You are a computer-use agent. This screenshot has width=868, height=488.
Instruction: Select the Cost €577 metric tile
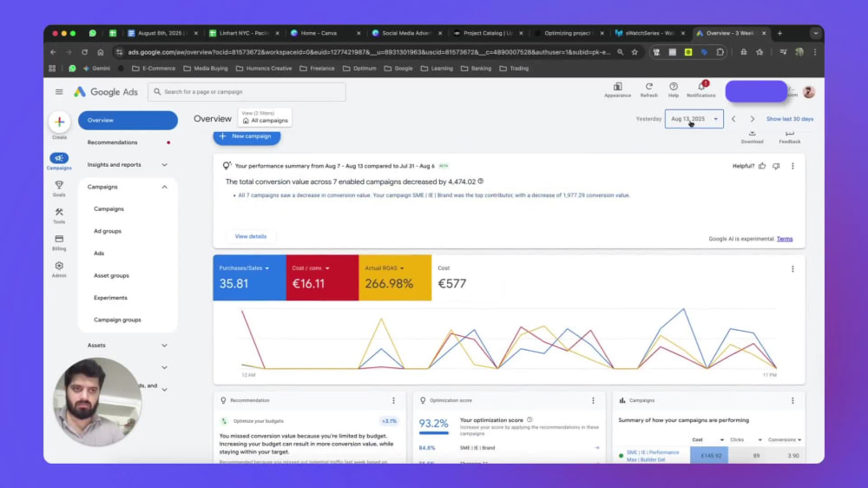469,278
